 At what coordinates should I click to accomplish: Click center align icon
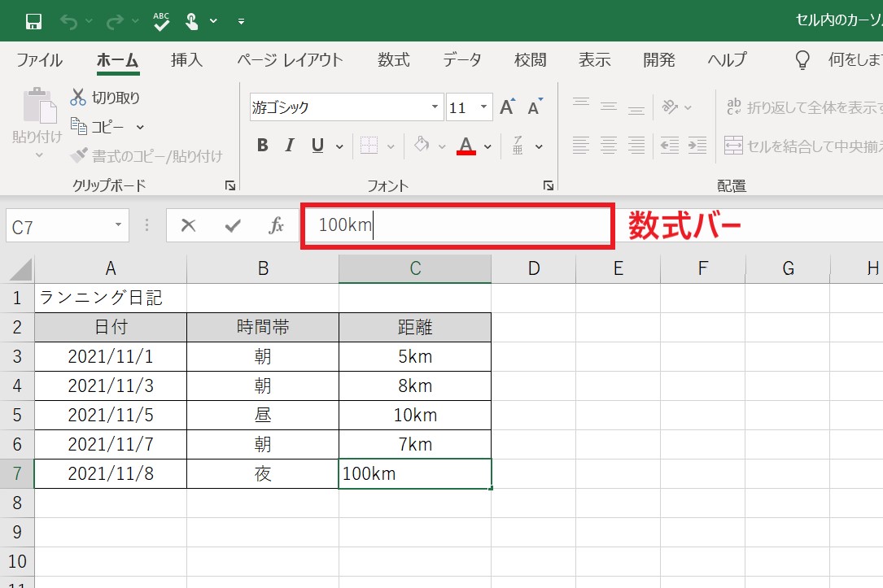608,146
